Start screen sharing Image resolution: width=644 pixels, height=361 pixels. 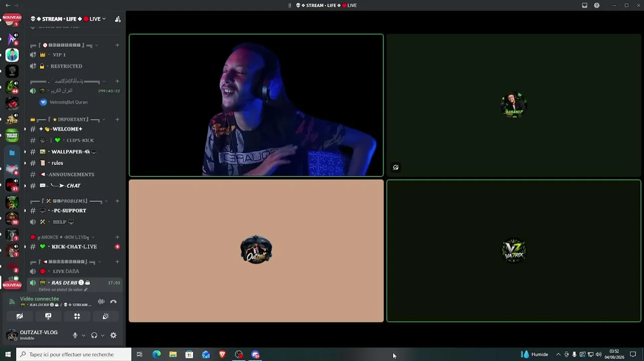[48, 316]
